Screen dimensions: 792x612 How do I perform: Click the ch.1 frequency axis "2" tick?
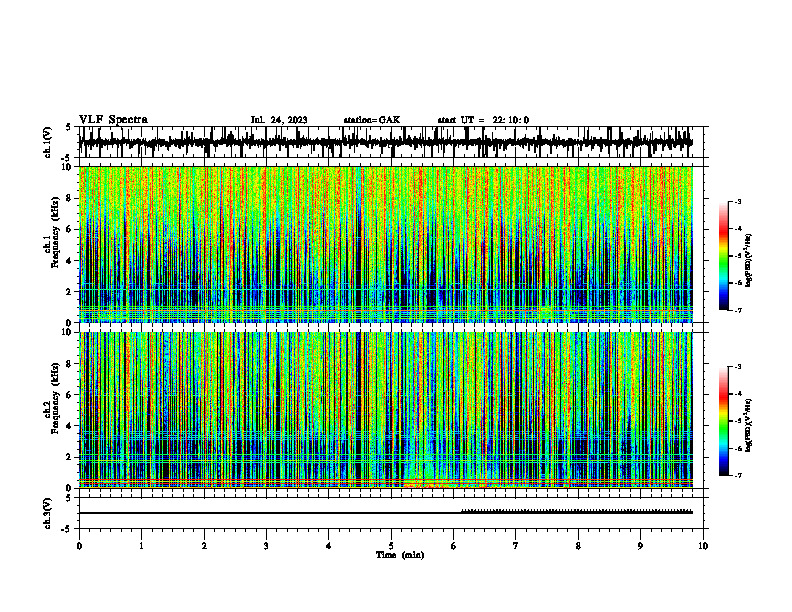(69, 291)
